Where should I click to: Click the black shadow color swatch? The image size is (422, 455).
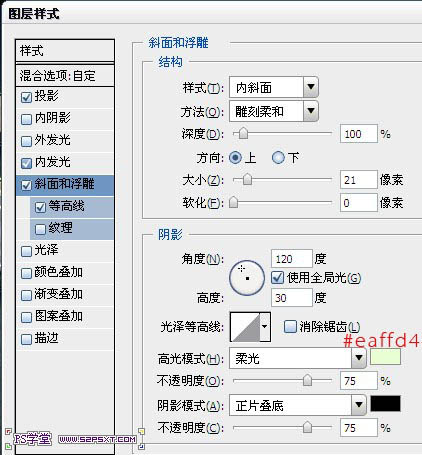[385, 404]
